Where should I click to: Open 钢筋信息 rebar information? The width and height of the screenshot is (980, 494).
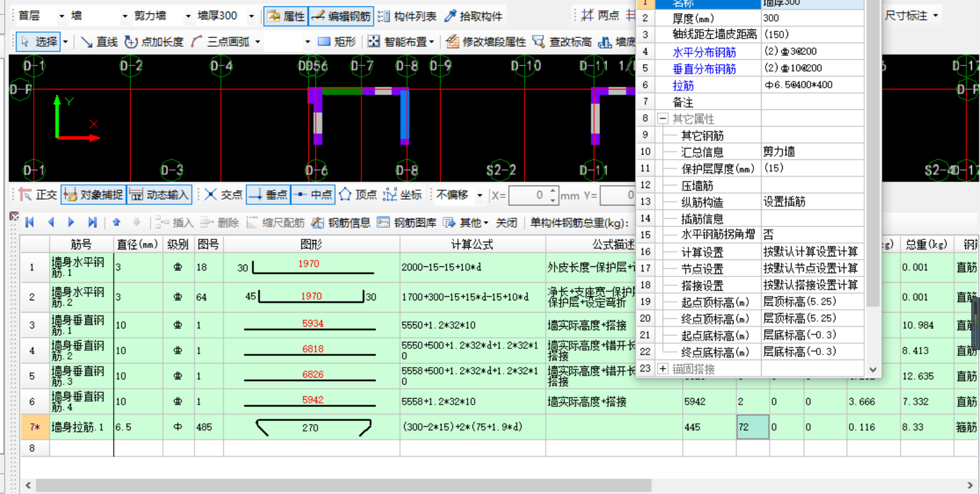pyautogui.click(x=341, y=222)
